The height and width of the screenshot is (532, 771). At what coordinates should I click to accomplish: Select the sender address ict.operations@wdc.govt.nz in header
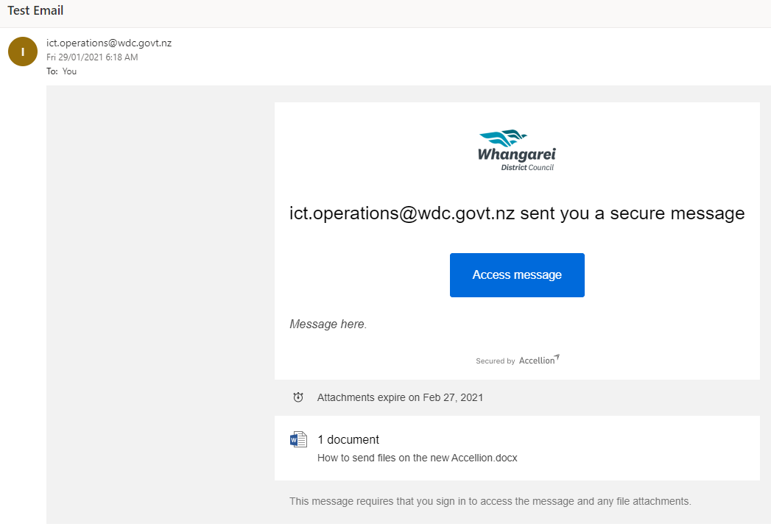coord(109,43)
